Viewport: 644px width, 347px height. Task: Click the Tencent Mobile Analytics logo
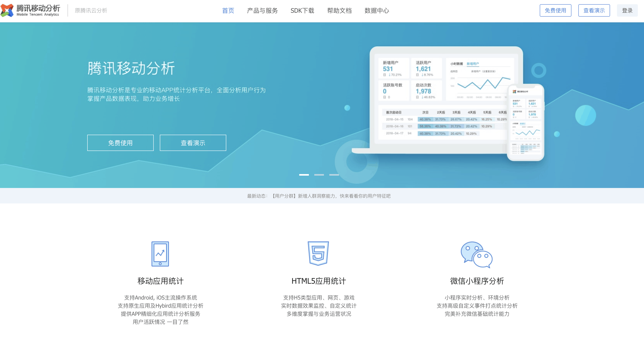point(30,10)
